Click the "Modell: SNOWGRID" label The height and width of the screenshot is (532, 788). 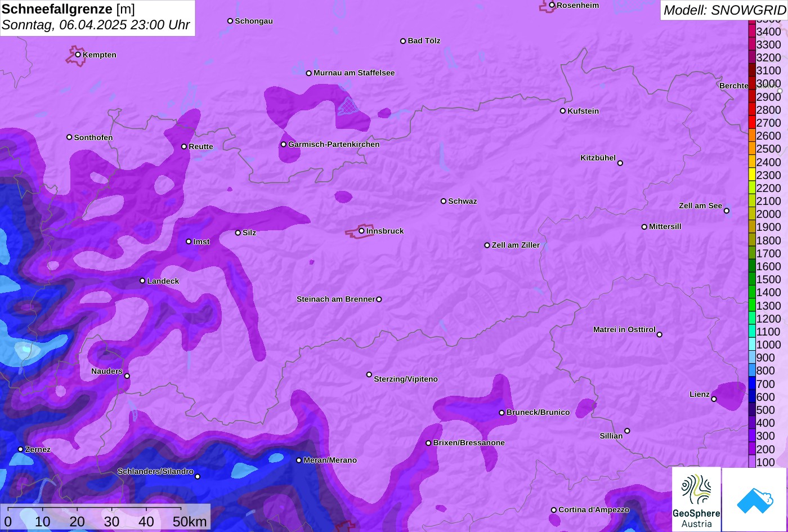(724, 10)
